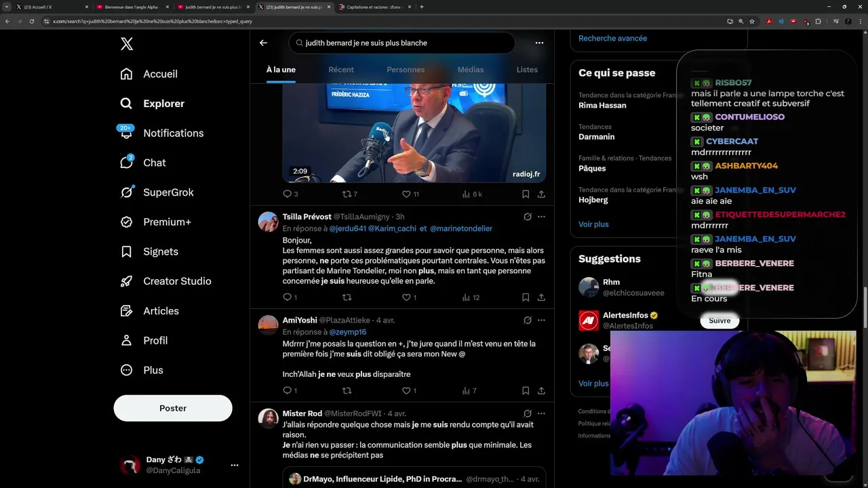The width and height of the screenshot is (868, 488).
Task: Open the Darmanin trend
Action: point(597,137)
